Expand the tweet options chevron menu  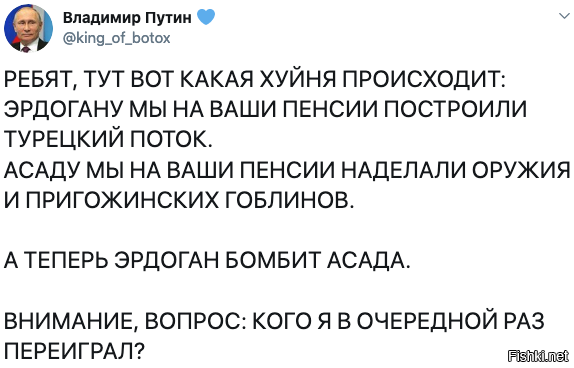(563, 16)
